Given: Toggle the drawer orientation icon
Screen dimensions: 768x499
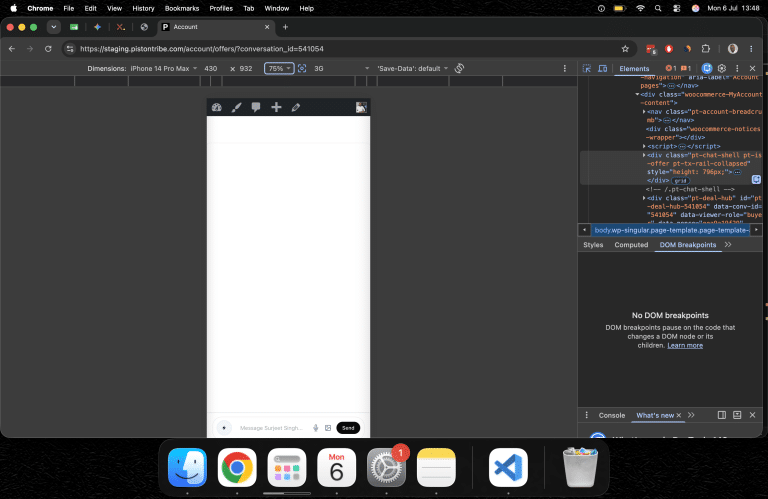Looking at the screenshot, I should [721, 415].
